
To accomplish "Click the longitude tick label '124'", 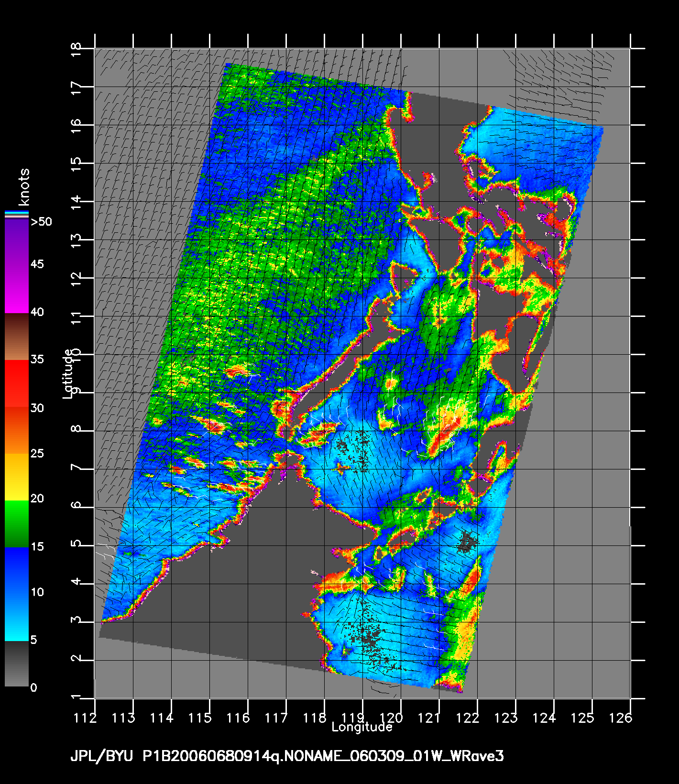I will point(544,717).
